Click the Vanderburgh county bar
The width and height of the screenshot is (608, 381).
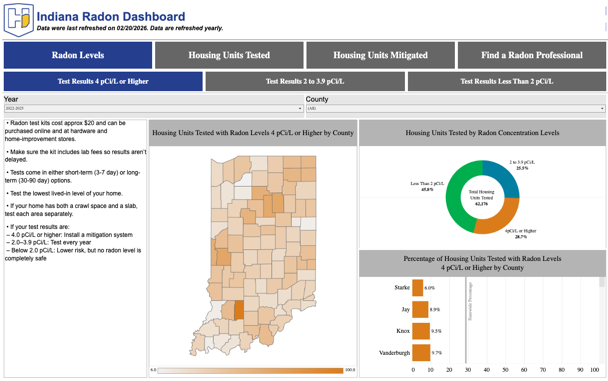(421, 353)
